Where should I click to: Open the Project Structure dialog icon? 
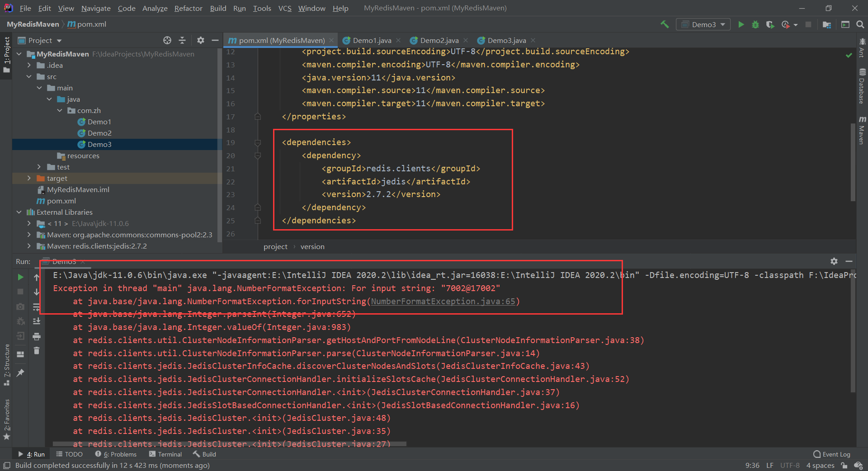coord(827,24)
